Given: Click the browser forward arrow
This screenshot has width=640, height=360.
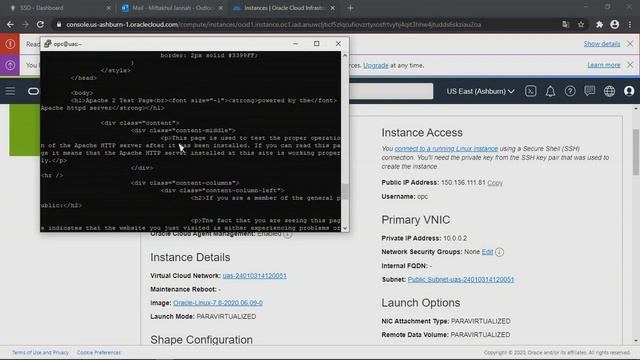Looking at the screenshot, I should pyautogui.click(x=25, y=24).
